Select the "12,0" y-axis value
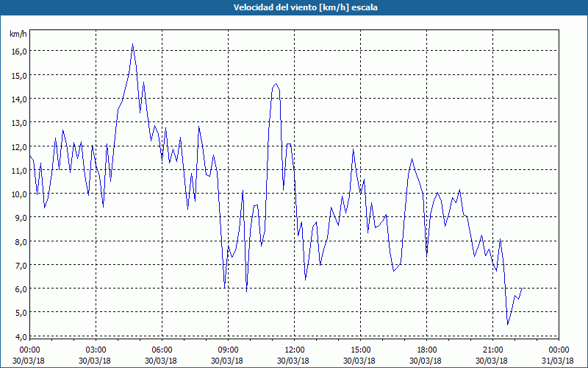 pyautogui.click(x=19, y=146)
